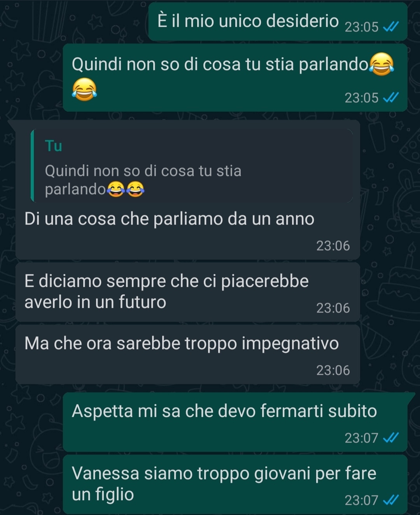The height and width of the screenshot is (515, 420).
Task: Tap the laughing emoji on second line of green bubble
Action: click(x=84, y=89)
